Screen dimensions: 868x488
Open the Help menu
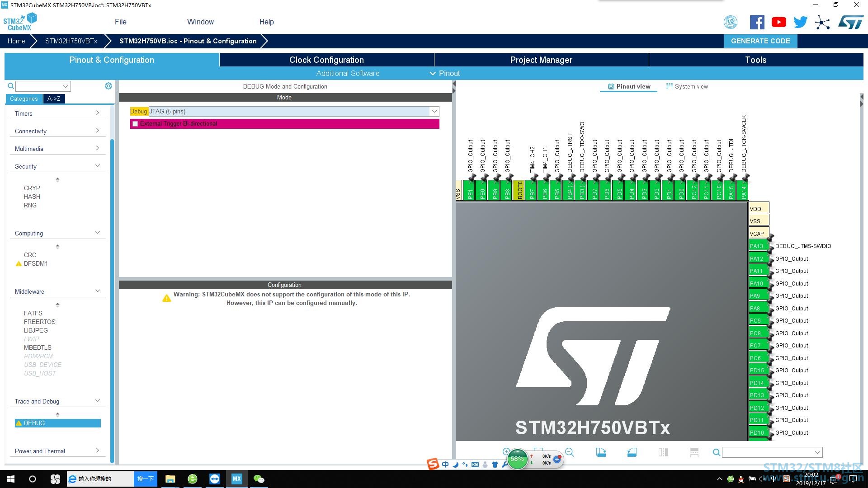[x=266, y=22]
